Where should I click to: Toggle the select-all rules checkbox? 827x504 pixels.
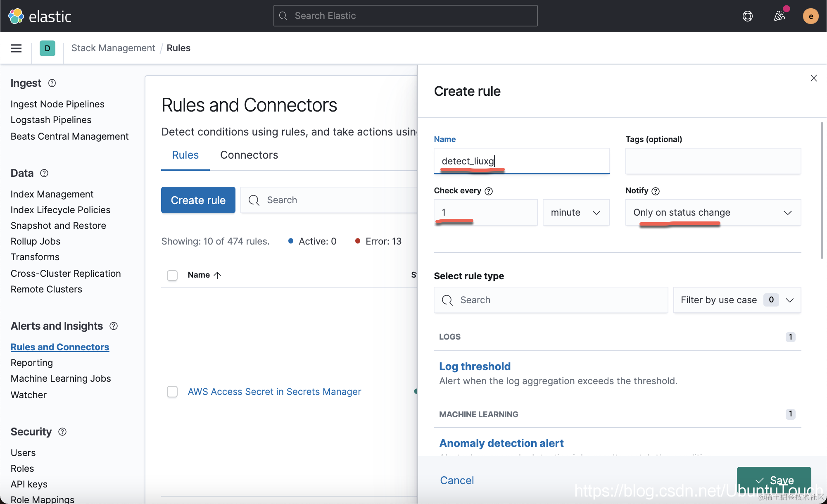click(x=172, y=275)
